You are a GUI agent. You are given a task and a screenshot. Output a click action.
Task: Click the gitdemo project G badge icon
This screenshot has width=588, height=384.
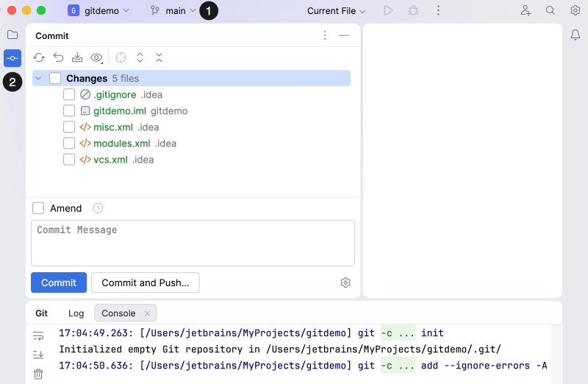point(73,10)
